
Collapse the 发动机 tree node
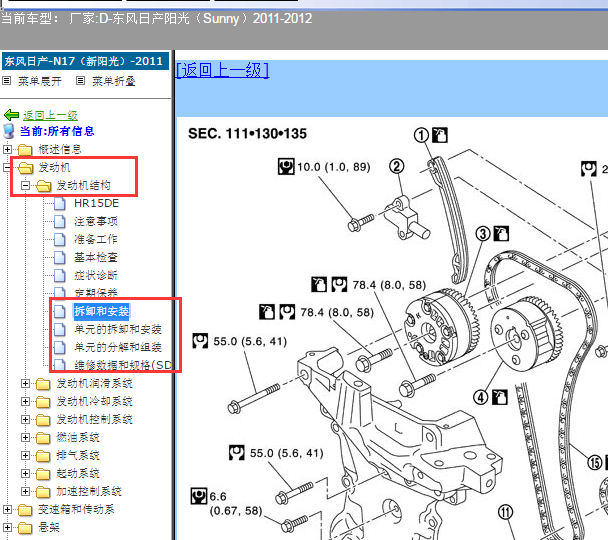(7, 167)
